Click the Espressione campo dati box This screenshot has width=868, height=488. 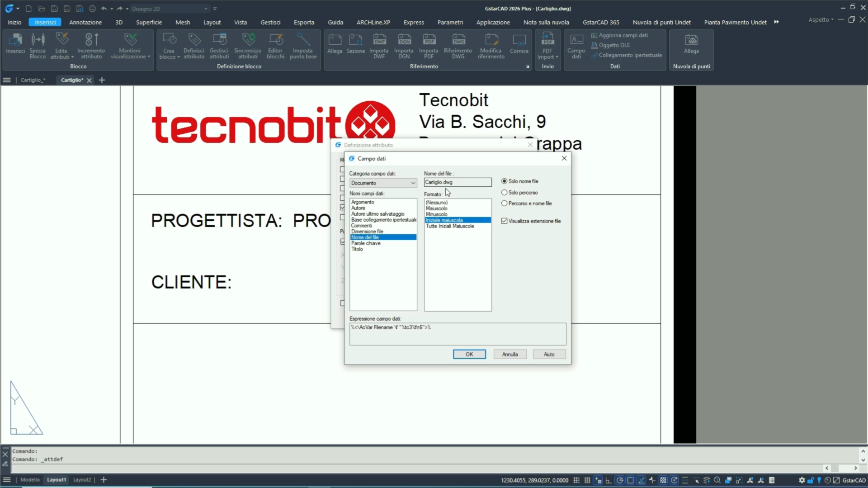(x=458, y=334)
